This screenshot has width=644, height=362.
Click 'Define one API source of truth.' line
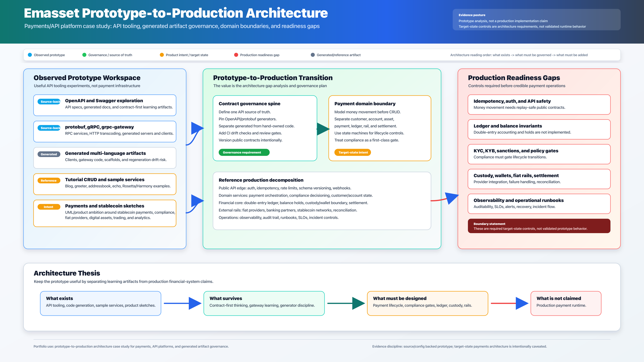(245, 112)
